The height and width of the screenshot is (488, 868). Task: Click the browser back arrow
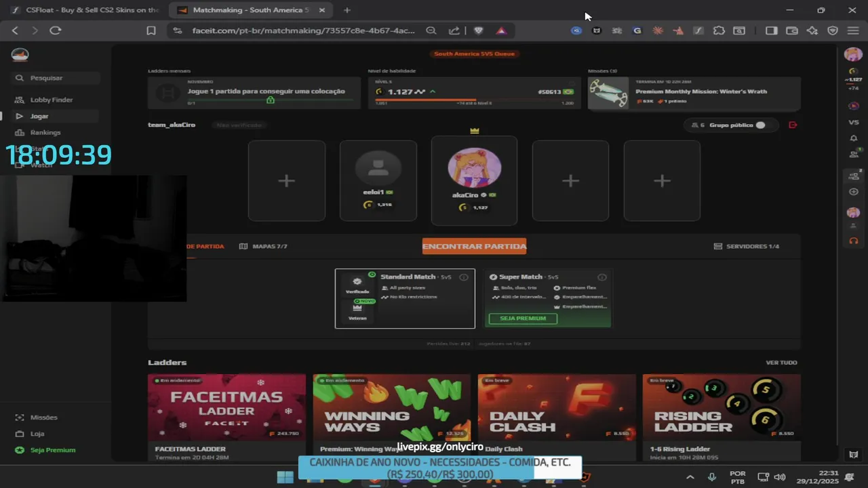point(15,30)
